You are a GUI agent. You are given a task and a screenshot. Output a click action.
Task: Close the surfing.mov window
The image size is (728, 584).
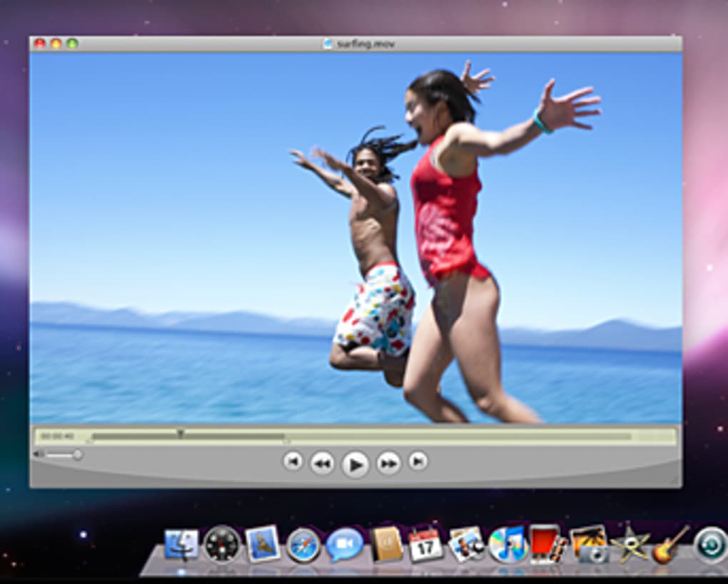pos(40,44)
